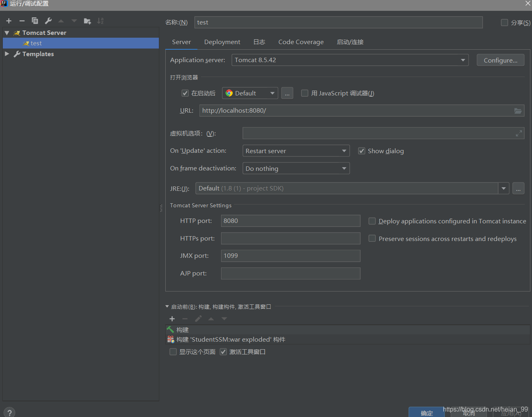Switch to the Server tab
532x417 pixels.
(x=181, y=42)
